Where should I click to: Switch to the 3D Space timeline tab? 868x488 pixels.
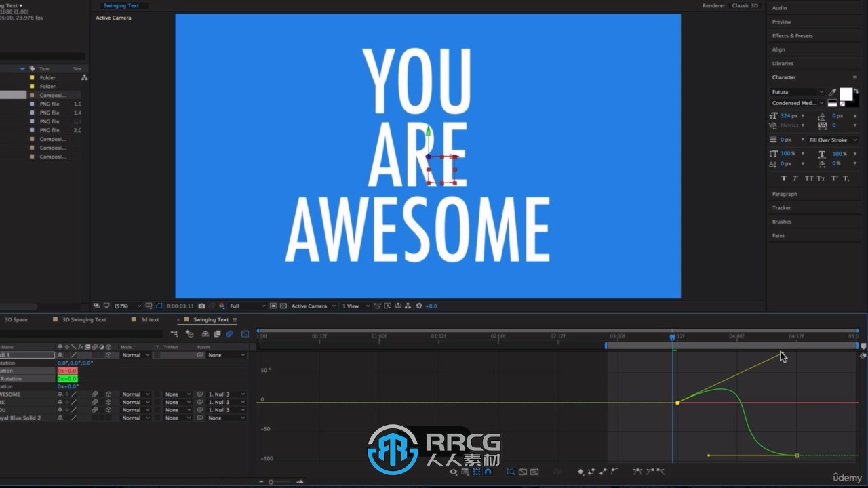pyautogui.click(x=16, y=319)
